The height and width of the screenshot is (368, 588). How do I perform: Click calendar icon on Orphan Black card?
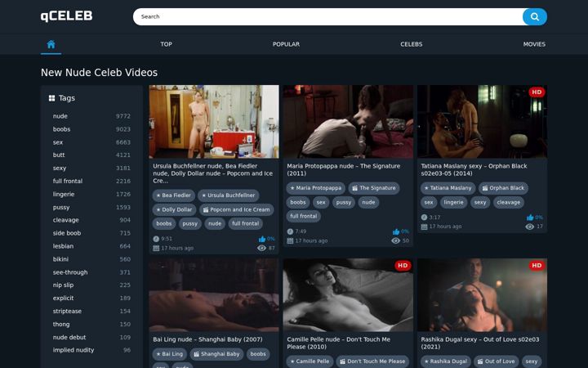click(x=424, y=227)
